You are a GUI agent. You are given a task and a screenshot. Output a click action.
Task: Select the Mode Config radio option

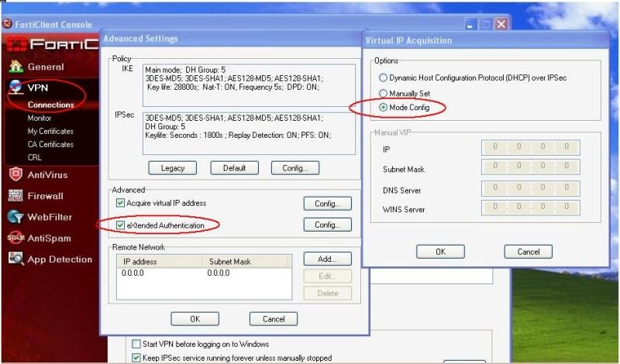pyautogui.click(x=383, y=107)
